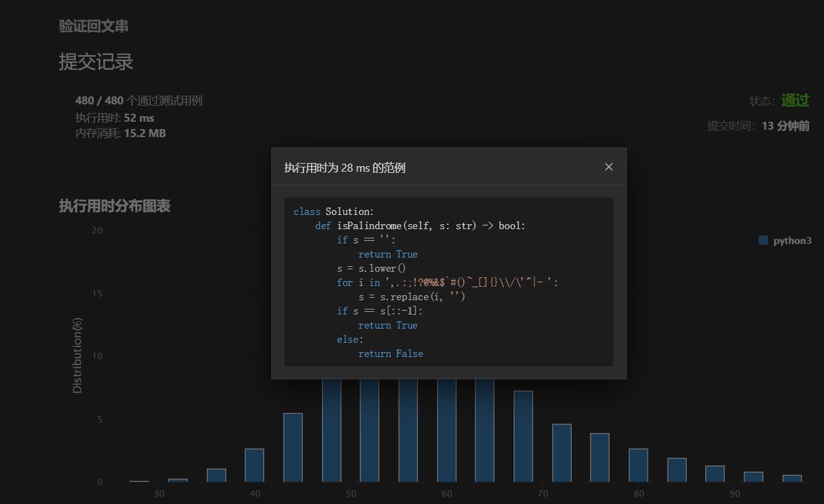Click the 执行用时: 52 ms text
Viewport: 824px width, 504px height.
click(114, 117)
